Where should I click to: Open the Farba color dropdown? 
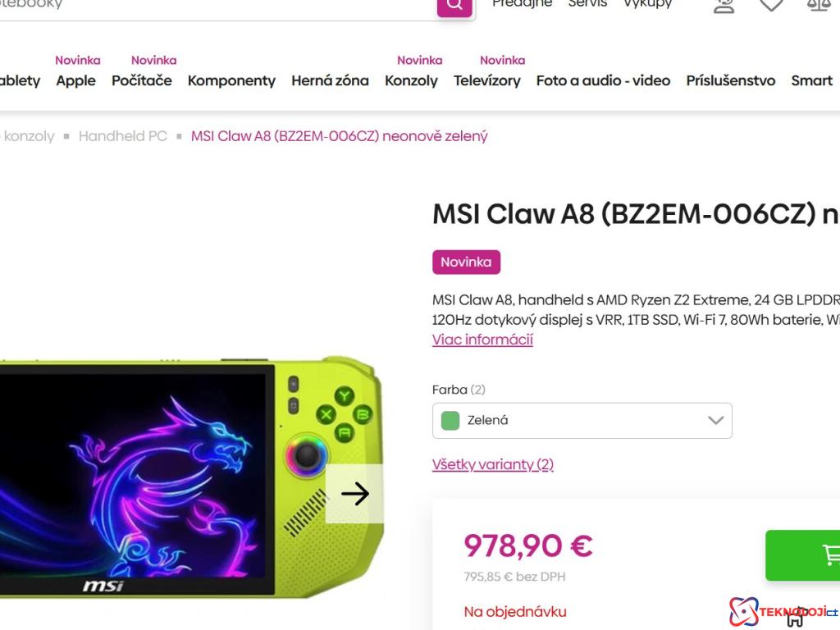coord(582,421)
